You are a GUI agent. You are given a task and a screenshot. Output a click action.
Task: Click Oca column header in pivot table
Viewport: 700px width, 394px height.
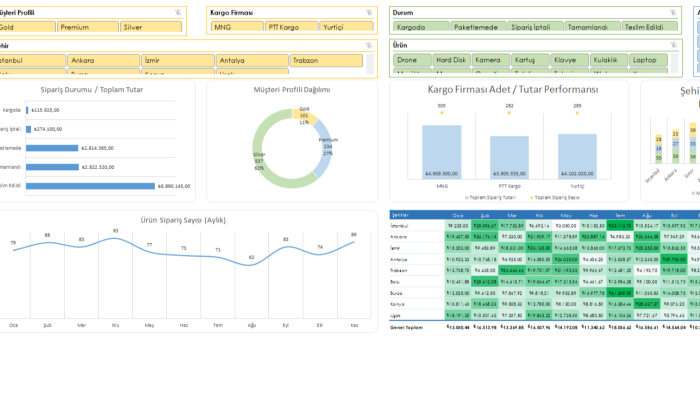[x=458, y=215]
